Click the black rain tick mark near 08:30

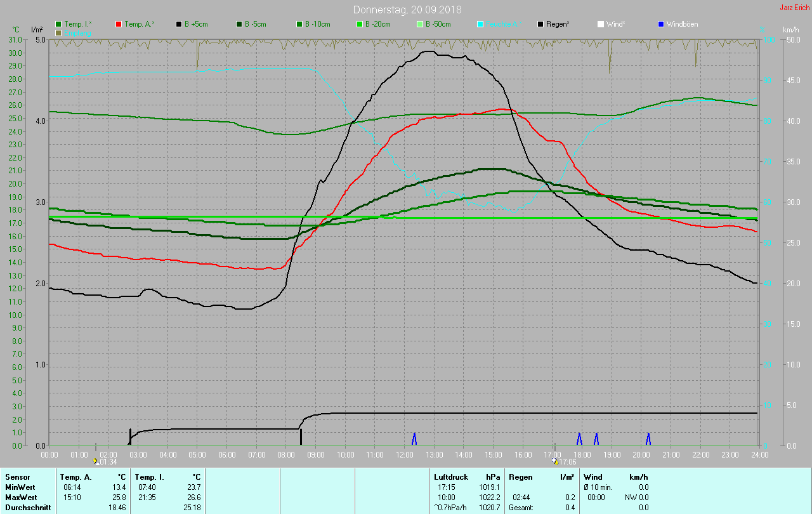tap(301, 437)
